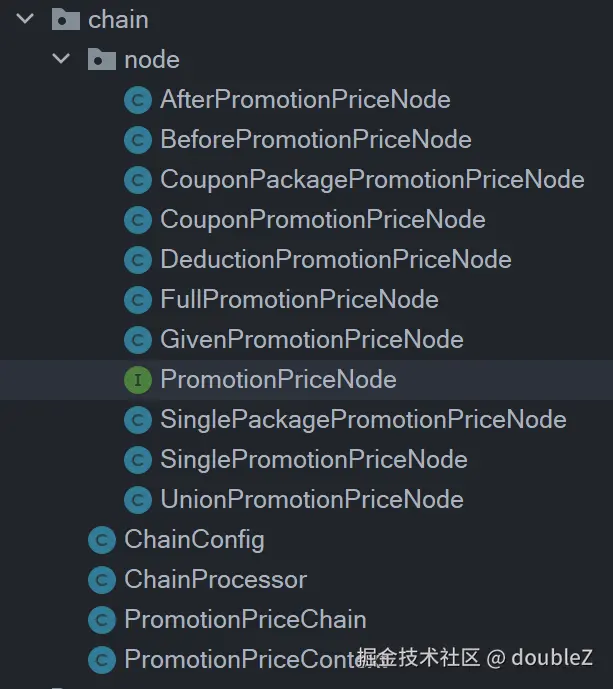Open GivenPromotionPriceNode class

tap(311, 339)
